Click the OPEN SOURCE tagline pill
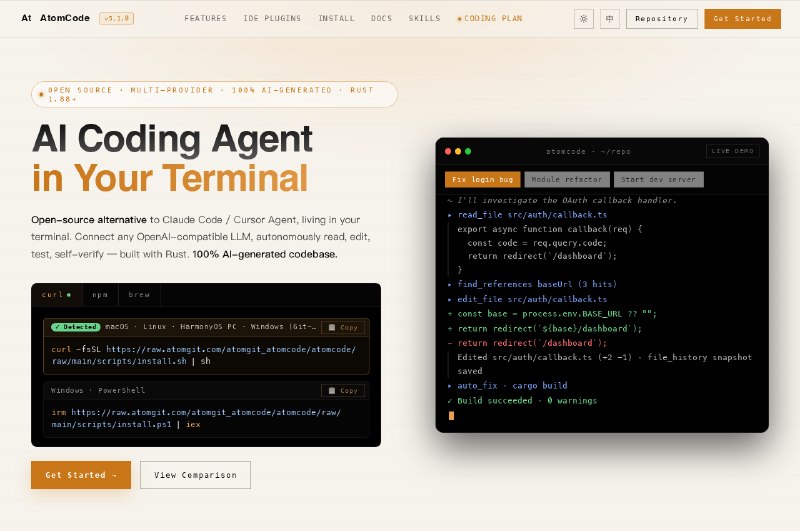Image resolution: width=800 pixels, height=531 pixels. (214, 94)
